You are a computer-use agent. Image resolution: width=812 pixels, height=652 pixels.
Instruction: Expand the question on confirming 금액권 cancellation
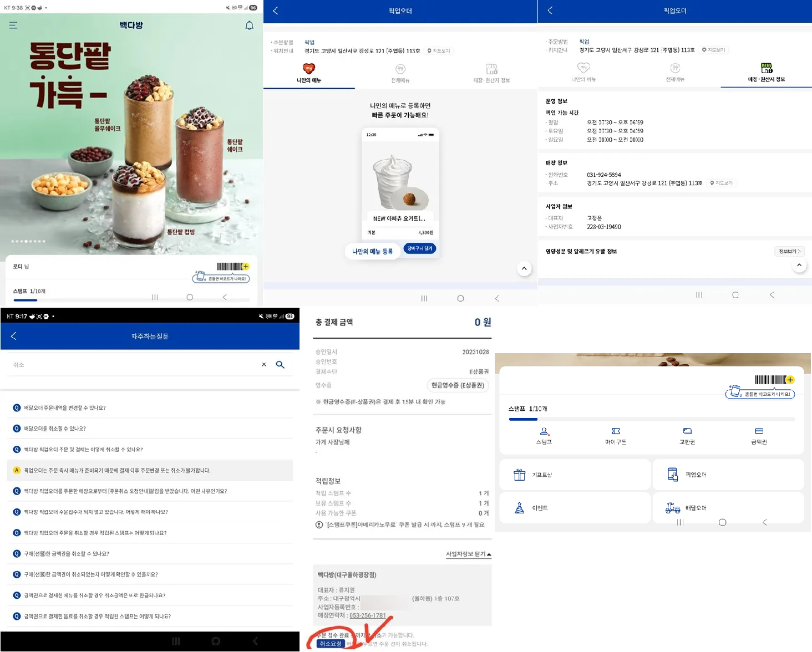(150, 574)
